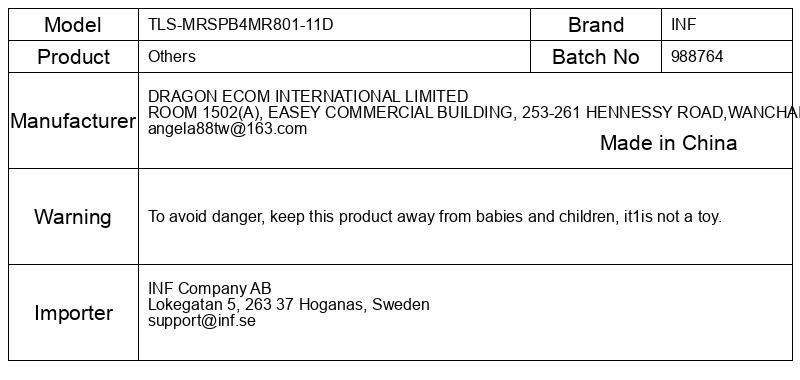Viewport: 800px width, 380px height.
Task: Click the Brand header cell
Action: tap(596, 24)
